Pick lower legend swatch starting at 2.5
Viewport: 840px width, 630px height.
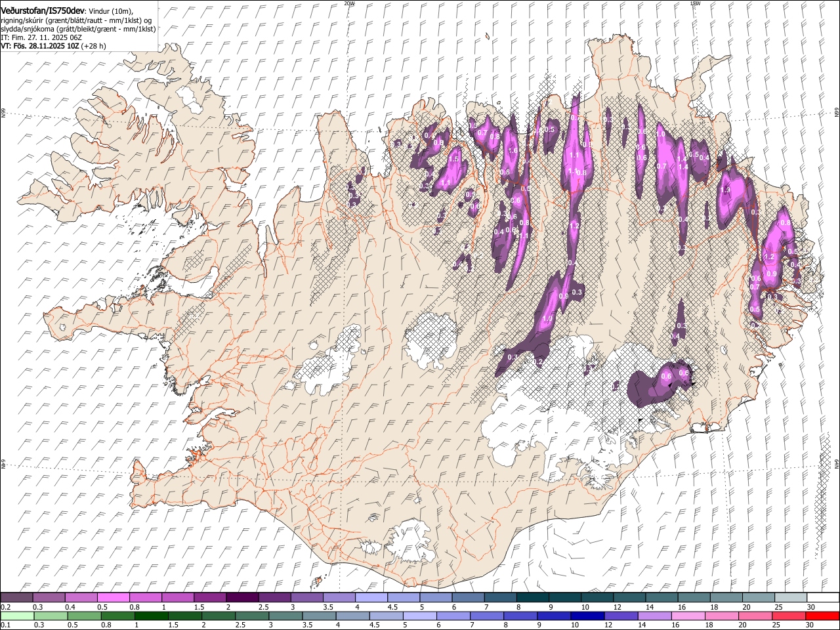[x=251, y=616]
